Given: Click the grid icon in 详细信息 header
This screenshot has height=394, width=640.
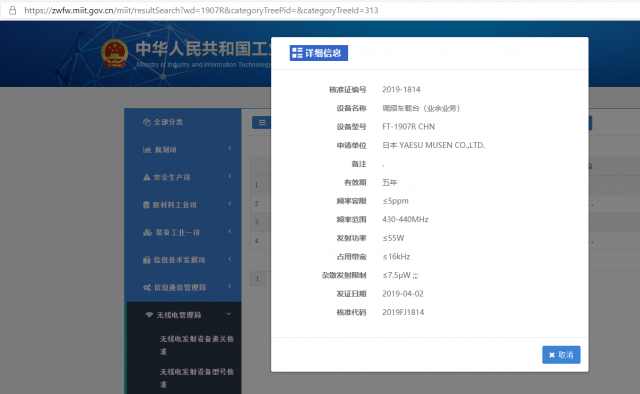Looking at the screenshot, I should tap(297, 53).
